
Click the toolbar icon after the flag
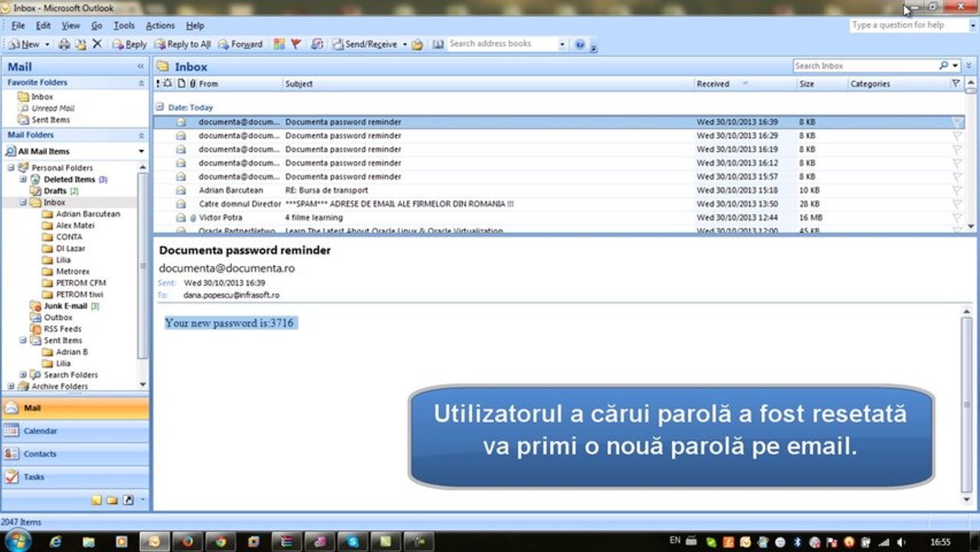[x=317, y=44]
